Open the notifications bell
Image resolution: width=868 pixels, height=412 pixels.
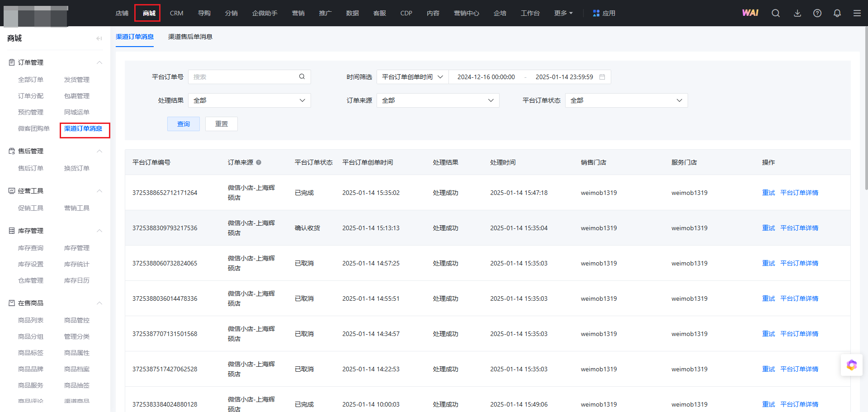pyautogui.click(x=837, y=13)
